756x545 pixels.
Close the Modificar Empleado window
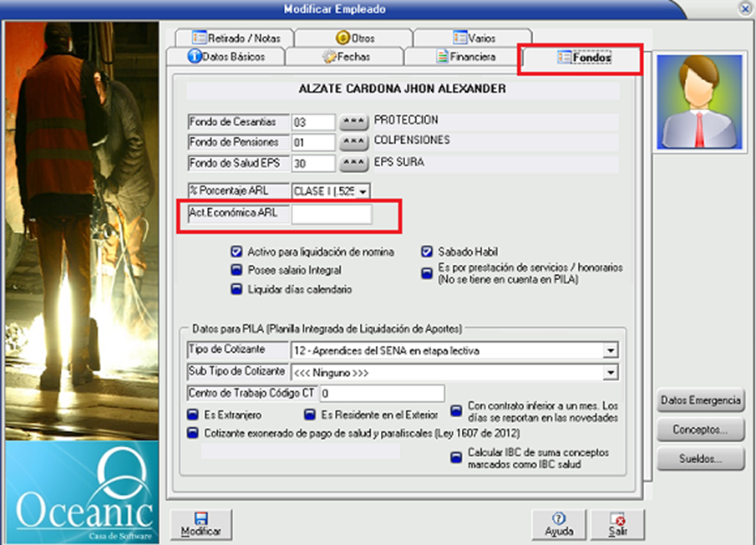pos(744,8)
